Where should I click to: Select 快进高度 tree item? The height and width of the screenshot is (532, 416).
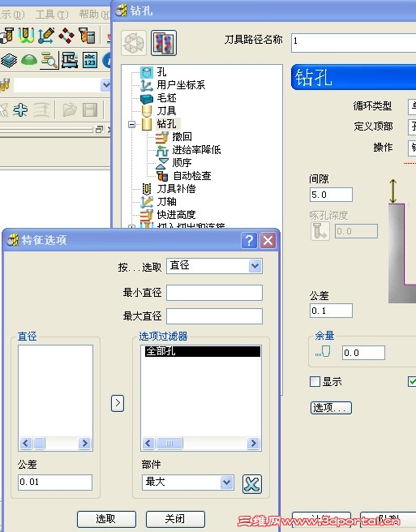click(176, 214)
